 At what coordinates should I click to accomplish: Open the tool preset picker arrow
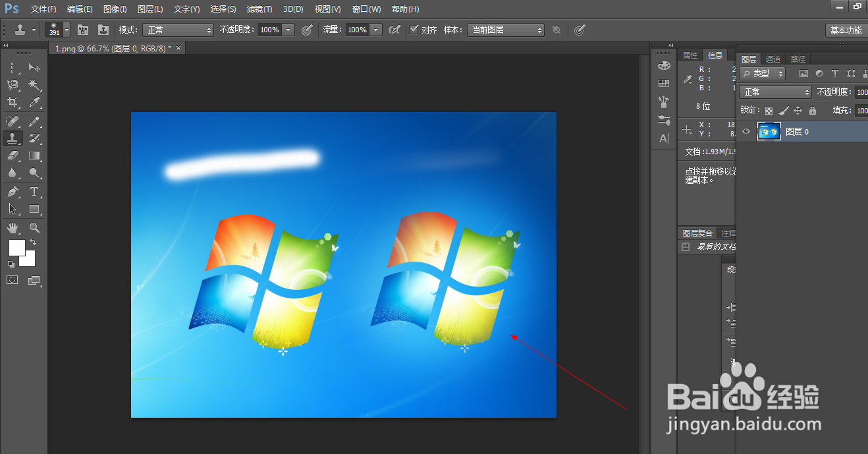coord(34,30)
